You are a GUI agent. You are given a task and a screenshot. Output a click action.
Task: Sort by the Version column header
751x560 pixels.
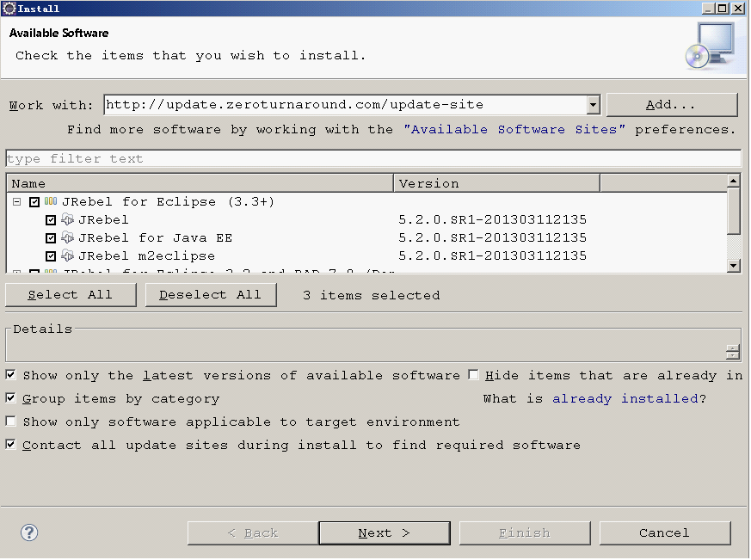coord(496,183)
